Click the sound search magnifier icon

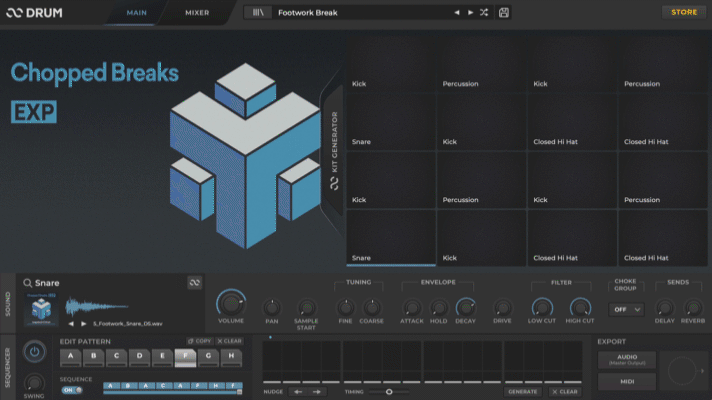(x=28, y=283)
